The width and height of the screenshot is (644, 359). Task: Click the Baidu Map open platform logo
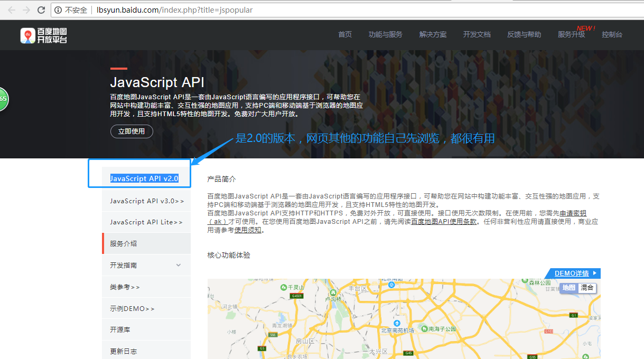(x=44, y=35)
